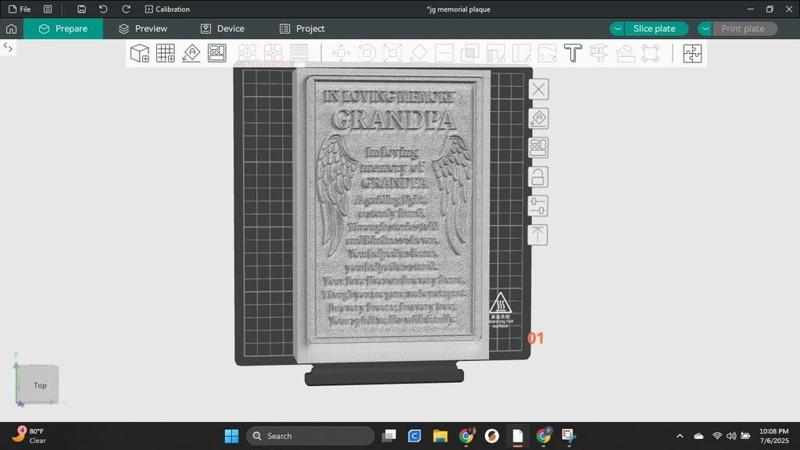Expand the Print plate dropdown arrow
Image resolution: width=800 pixels, height=450 pixels.
(x=705, y=29)
